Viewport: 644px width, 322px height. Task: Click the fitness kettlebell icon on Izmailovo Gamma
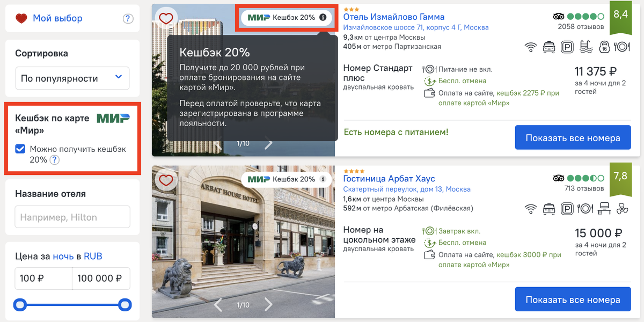[604, 47]
